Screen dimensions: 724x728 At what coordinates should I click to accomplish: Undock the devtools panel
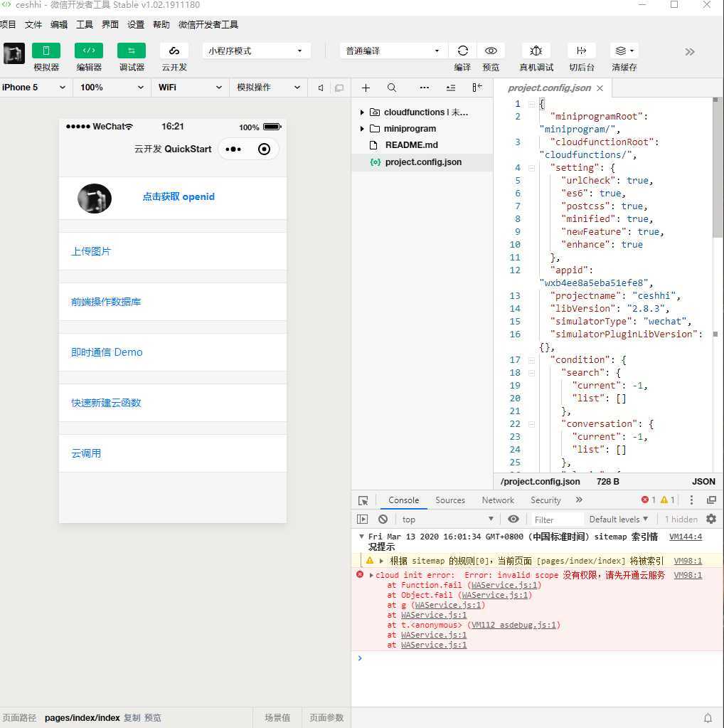click(x=711, y=500)
